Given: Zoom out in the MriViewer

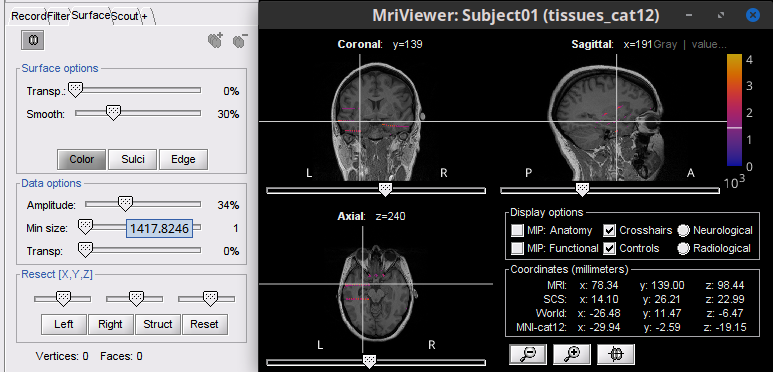Looking at the screenshot, I should pos(528,353).
